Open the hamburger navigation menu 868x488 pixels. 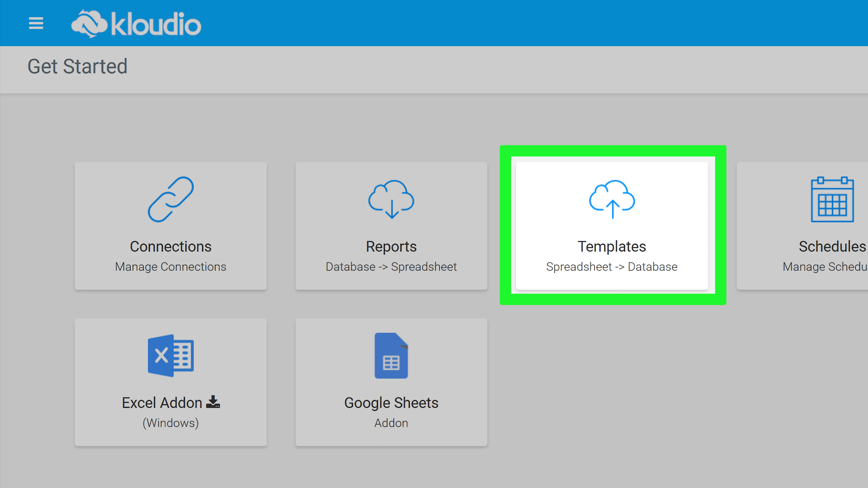point(36,23)
